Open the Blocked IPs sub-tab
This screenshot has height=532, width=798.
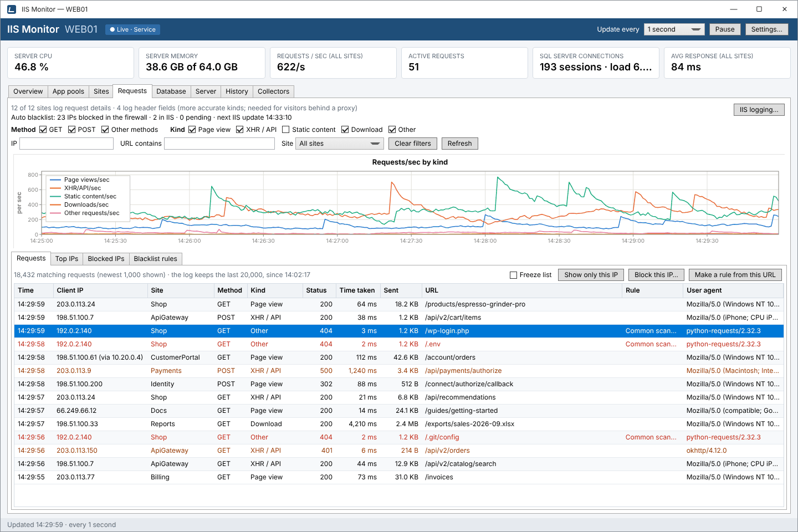(x=106, y=259)
